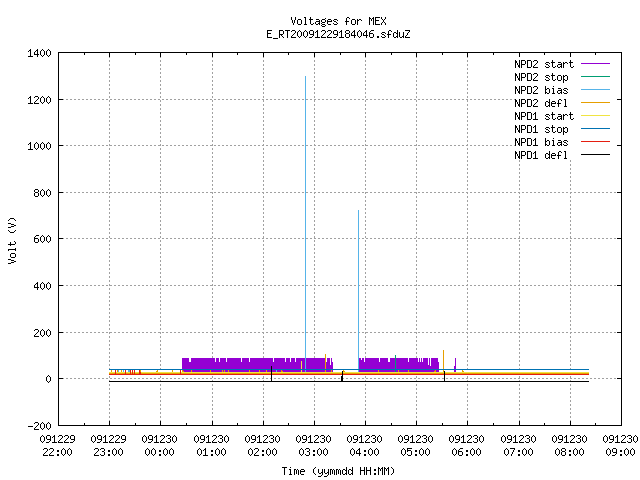Click the 200 y-axis tick label
Screen dimensions: 640x480
tap(42, 333)
